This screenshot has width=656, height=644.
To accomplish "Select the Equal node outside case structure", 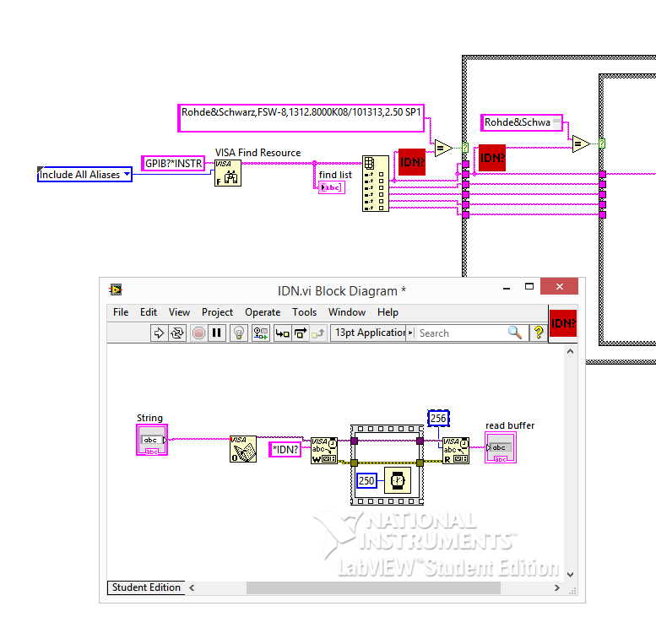I will [x=443, y=148].
